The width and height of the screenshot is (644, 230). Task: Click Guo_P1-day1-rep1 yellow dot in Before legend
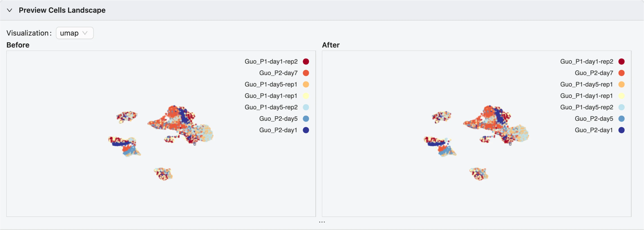[306, 96]
